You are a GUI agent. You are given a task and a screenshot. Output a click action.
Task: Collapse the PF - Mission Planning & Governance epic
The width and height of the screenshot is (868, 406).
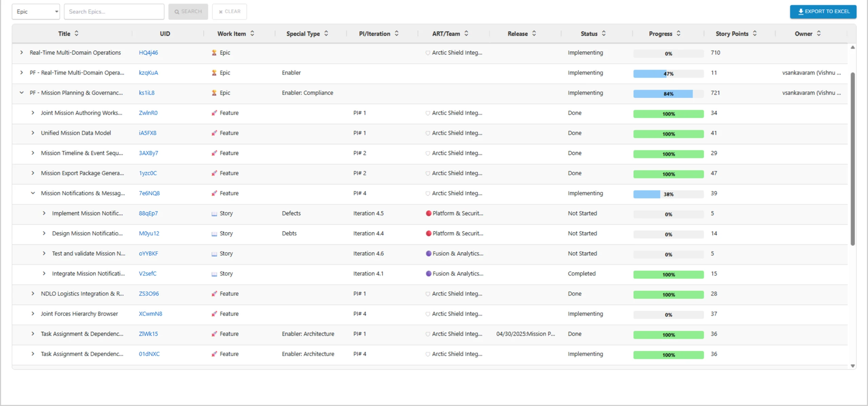click(22, 93)
